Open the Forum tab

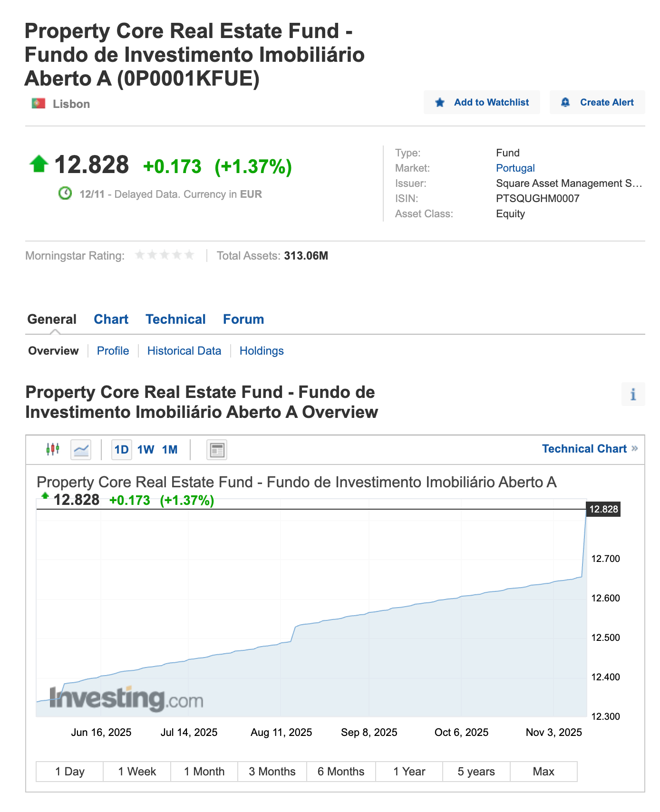[243, 319]
